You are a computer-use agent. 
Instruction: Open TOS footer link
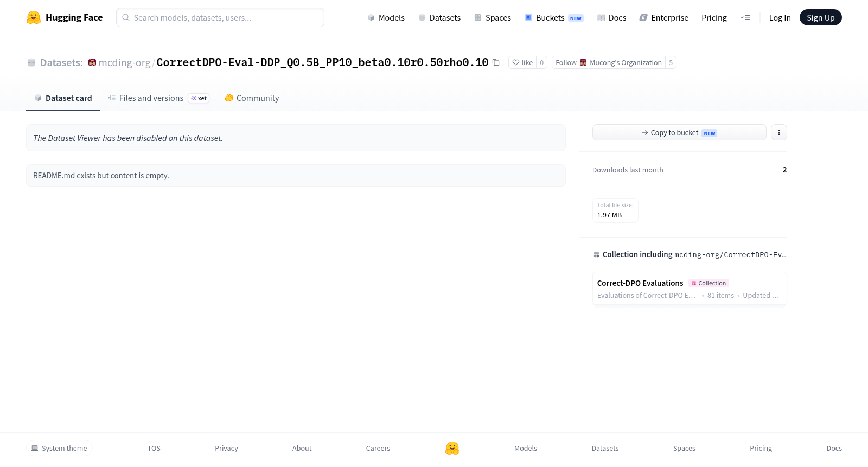coord(154,448)
